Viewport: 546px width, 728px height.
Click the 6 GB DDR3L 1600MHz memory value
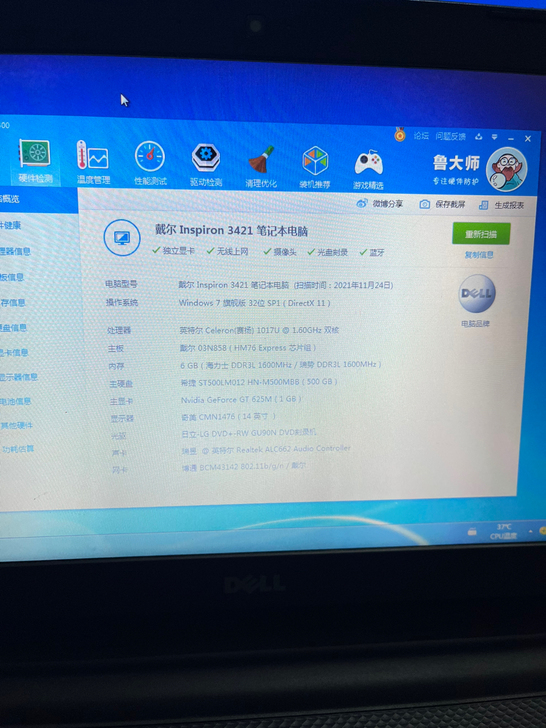[x=281, y=365]
